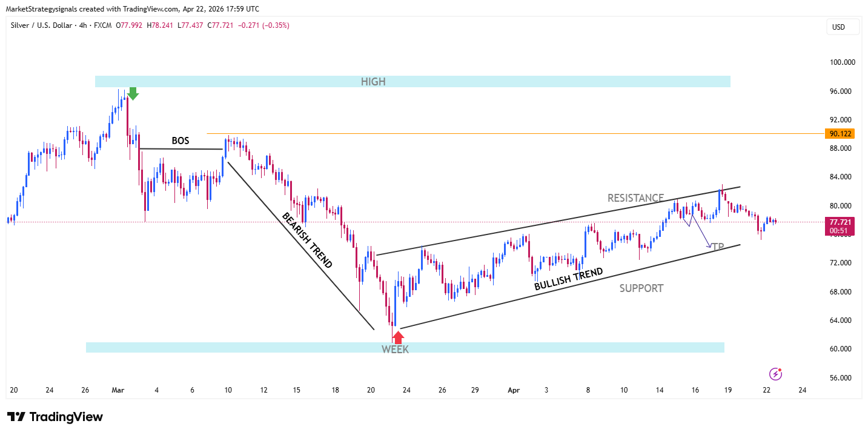Click the MarketStrategysignals attribution header text
The height and width of the screenshot is (435, 868).
(x=132, y=8)
